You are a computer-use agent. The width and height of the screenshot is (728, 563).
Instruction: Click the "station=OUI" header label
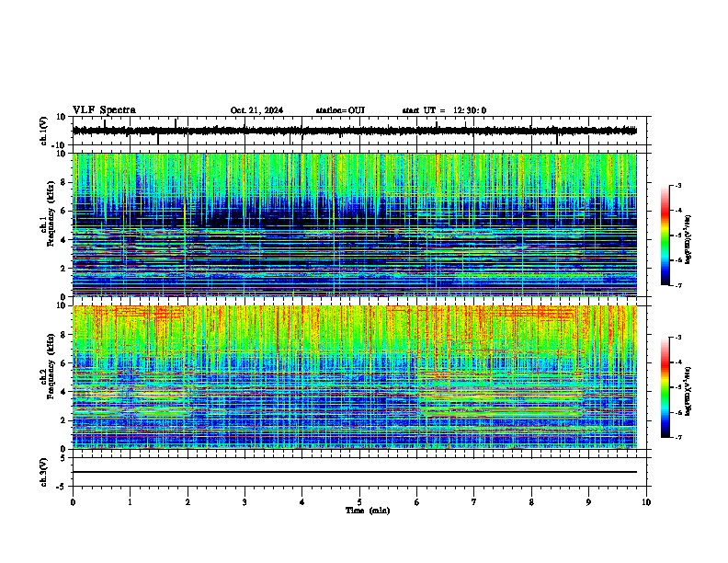point(340,110)
